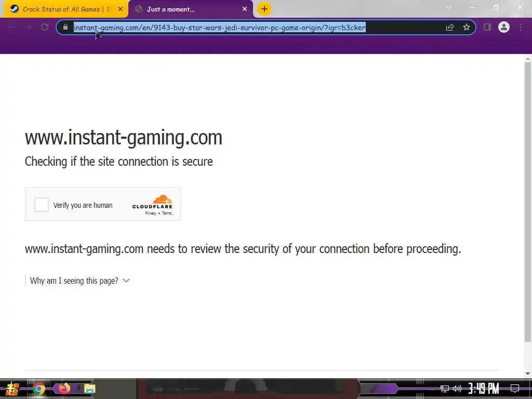The image size is (532, 399).
Task: Open Cloudflare Privacy link
Action: point(151,214)
